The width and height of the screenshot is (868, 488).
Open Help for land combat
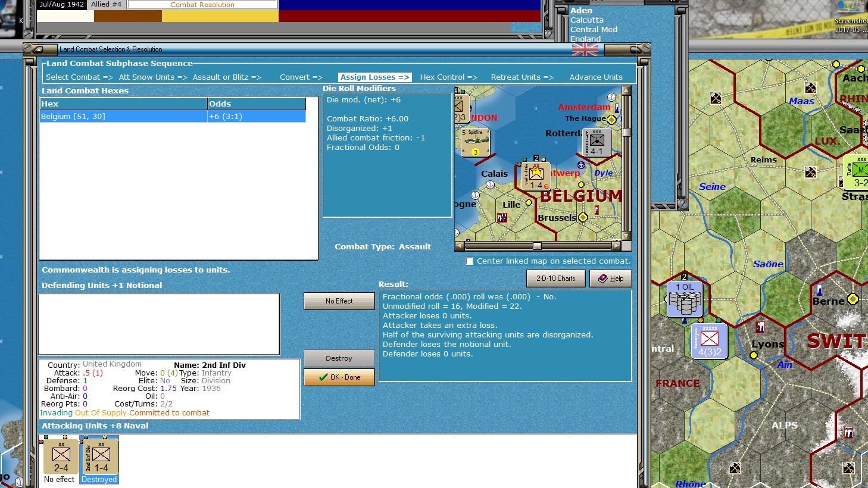pyautogui.click(x=611, y=279)
